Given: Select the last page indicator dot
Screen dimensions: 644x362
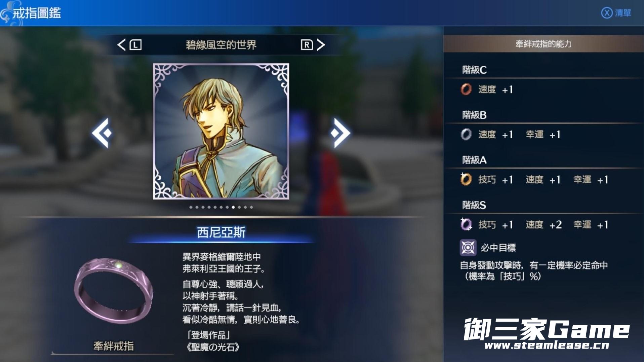Looking at the screenshot, I should (251, 207).
